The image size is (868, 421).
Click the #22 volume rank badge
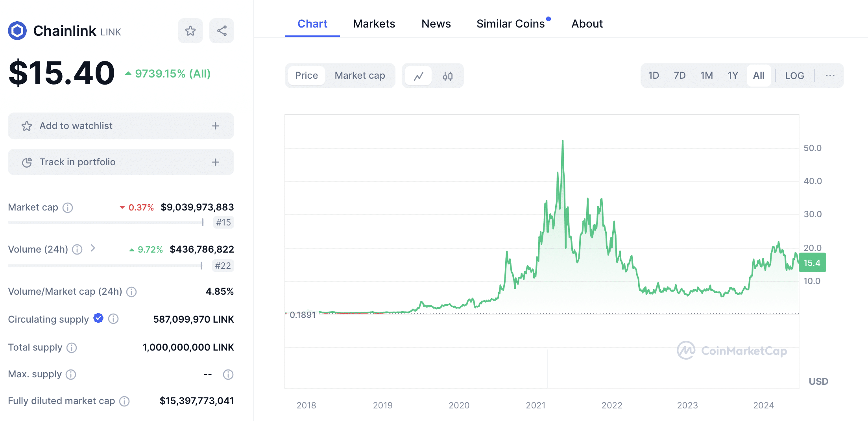pyautogui.click(x=223, y=266)
